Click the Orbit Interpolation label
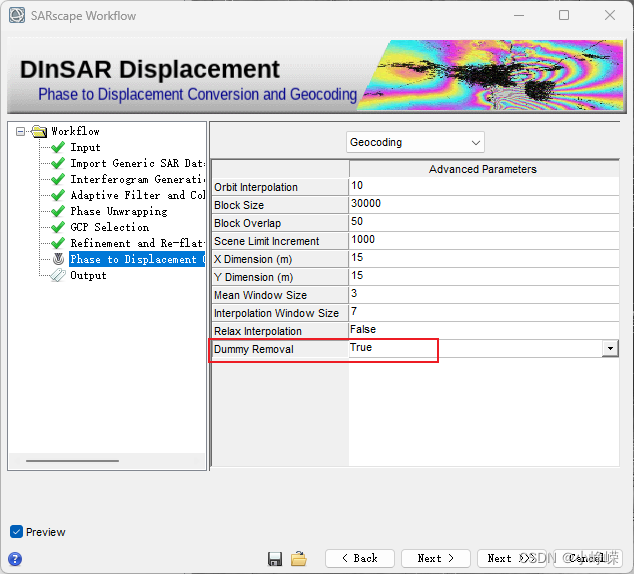 click(x=256, y=187)
